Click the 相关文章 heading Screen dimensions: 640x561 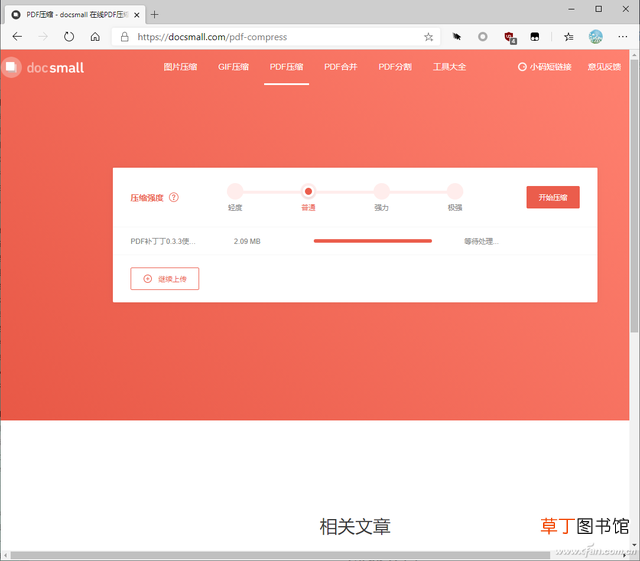pyautogui.click(x=355, y=527)
